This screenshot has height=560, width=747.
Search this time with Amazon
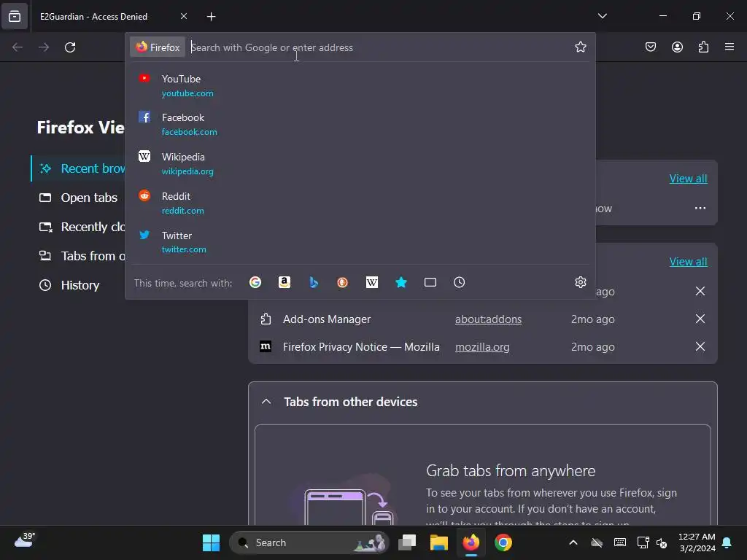pos(285,282)
